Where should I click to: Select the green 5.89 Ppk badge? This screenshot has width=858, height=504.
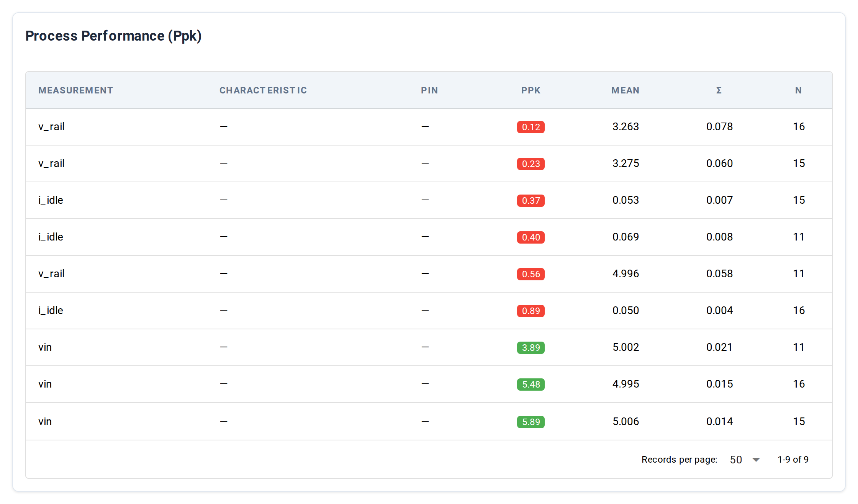531,422
